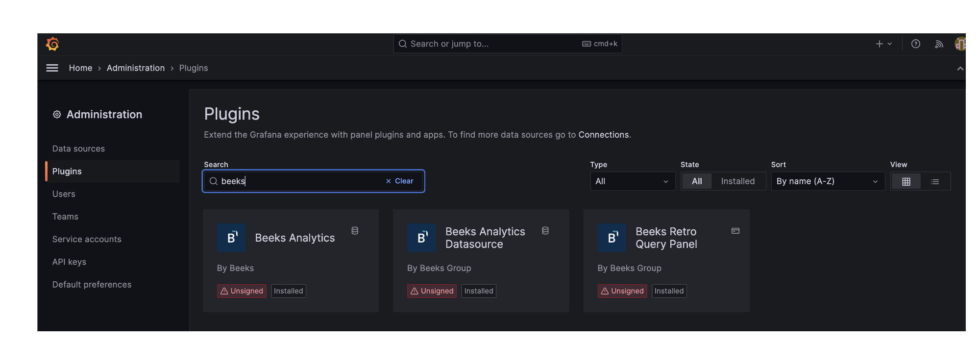
Task: Click the By Beeks Group text on Retro Query Panel
Action: tap(629, 268)
